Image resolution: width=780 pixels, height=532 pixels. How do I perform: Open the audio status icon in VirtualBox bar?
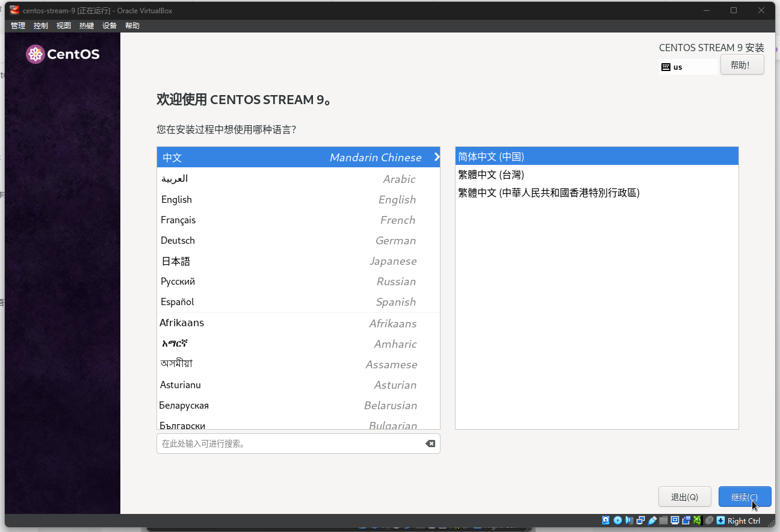click(x=629, y=521)
